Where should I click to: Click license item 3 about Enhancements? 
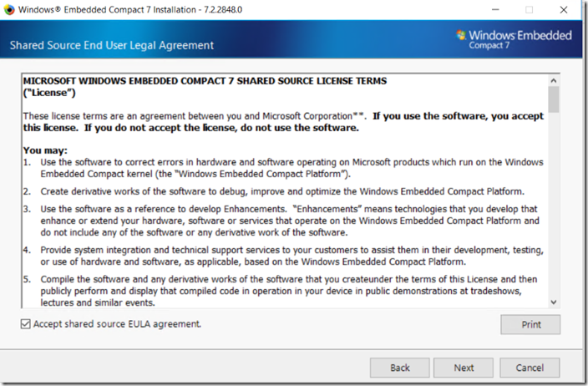[x=281, y=221]
